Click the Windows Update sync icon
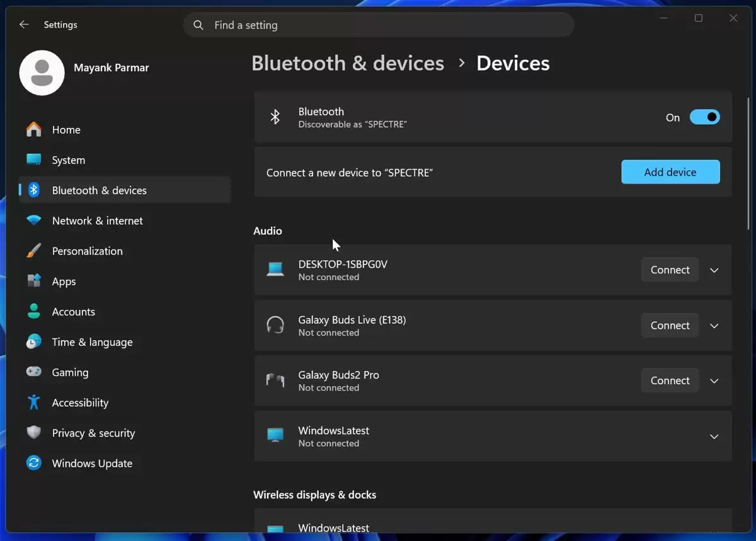This screenshot has height=541, width=756. click(x=34, y=463)
